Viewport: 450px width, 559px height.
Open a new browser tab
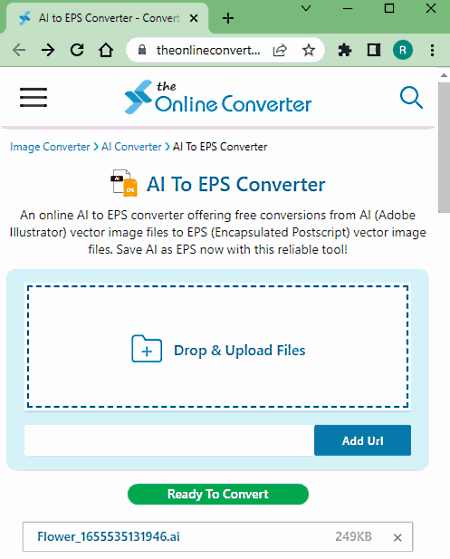[x=228, y=18]
